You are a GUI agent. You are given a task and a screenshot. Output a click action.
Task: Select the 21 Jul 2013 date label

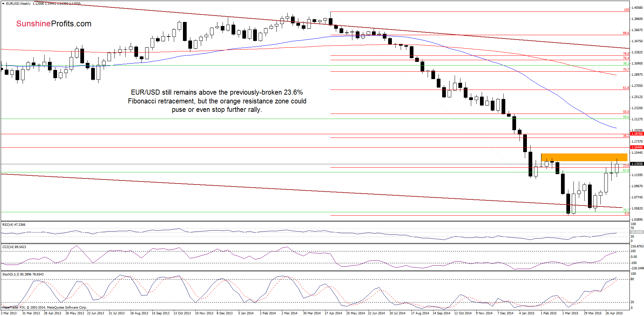click(116, 313)
